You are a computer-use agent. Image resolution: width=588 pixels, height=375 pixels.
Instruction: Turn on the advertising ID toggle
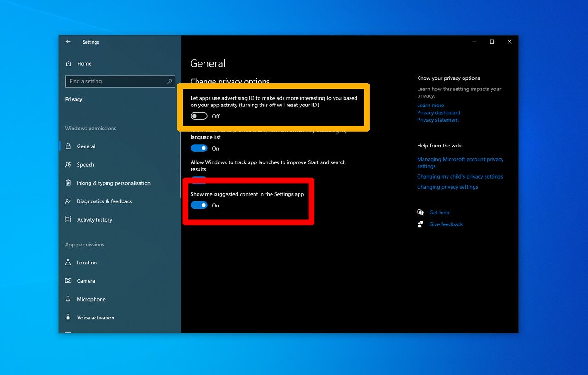coord(199,116)
